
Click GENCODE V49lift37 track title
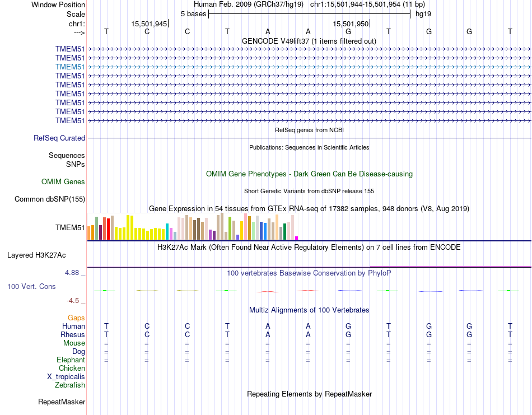309,41
